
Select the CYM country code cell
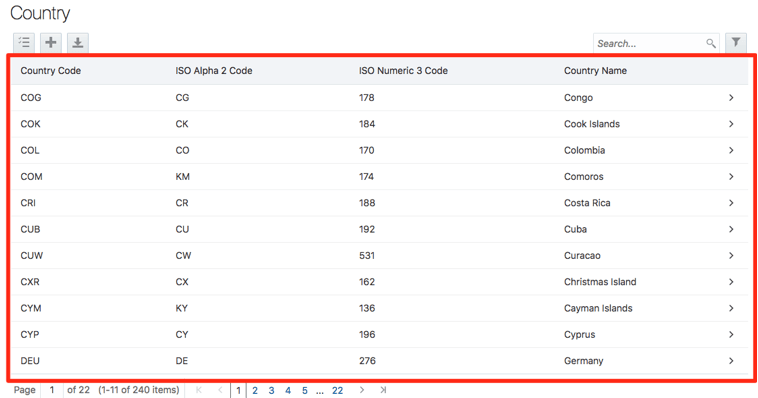(31, 308)
